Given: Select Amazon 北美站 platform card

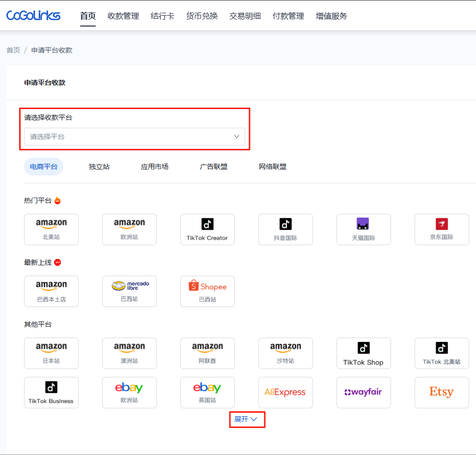Looking at the screenshot, I should (51, 229).
